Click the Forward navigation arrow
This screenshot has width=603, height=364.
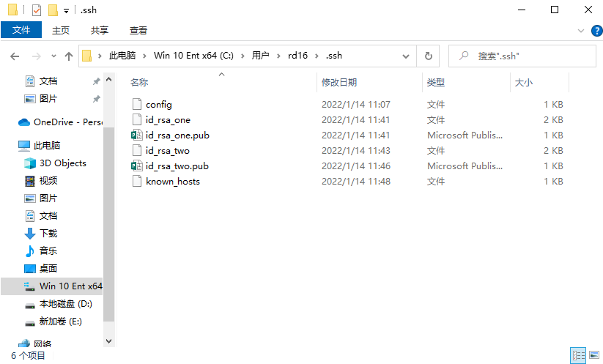tap(36, 56)
